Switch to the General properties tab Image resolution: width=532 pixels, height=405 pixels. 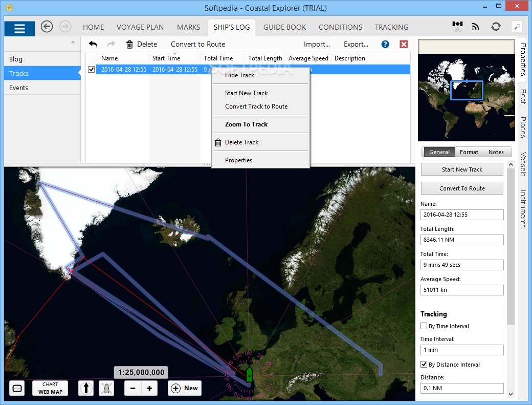tap(439, 152)
